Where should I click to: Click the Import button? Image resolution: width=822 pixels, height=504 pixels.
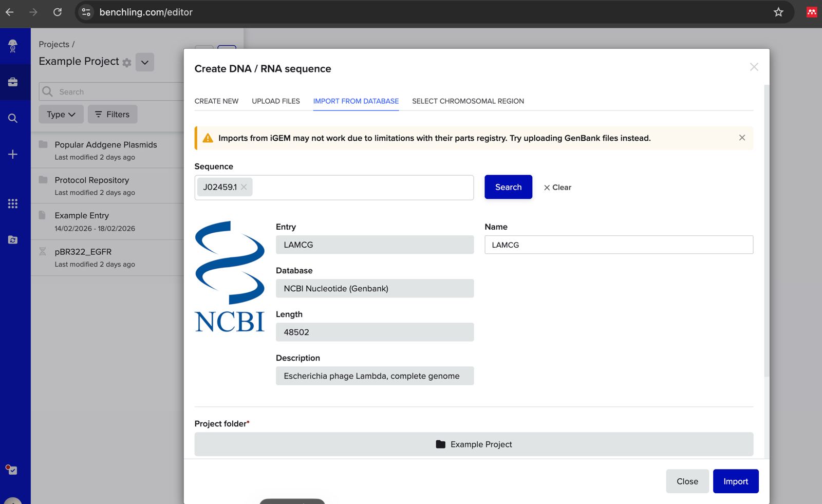point(735,481)
